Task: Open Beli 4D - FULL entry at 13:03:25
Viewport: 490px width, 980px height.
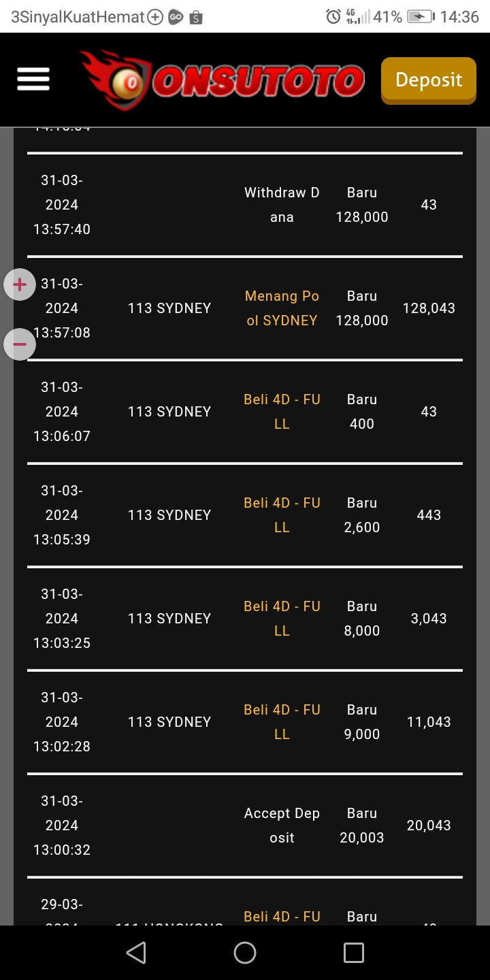Action: pos(282,619)
